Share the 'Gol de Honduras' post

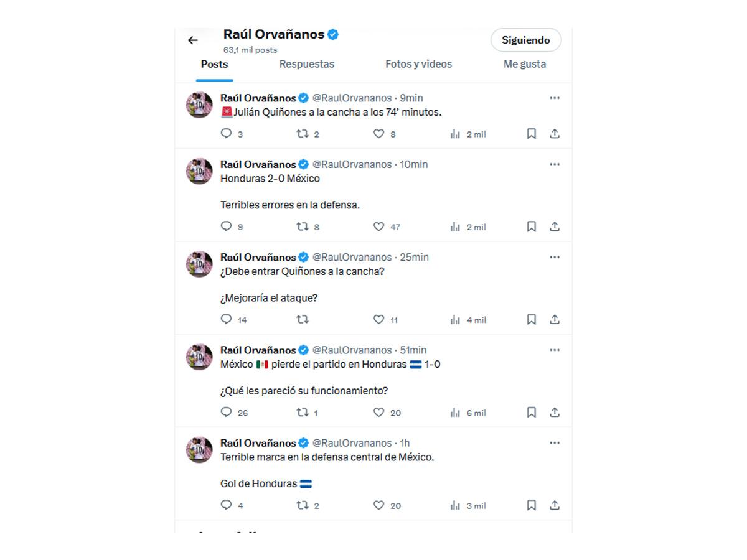[555, 505]
